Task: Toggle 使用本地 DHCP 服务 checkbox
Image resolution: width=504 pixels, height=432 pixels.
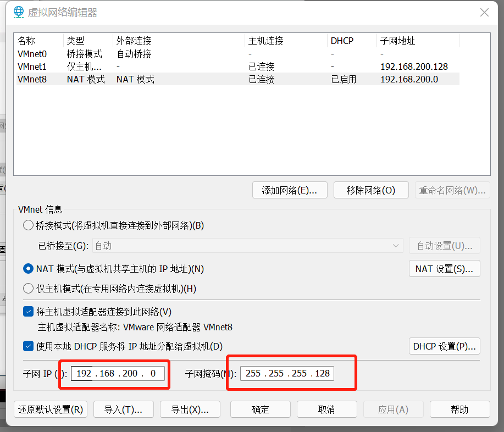Action: 28,346
